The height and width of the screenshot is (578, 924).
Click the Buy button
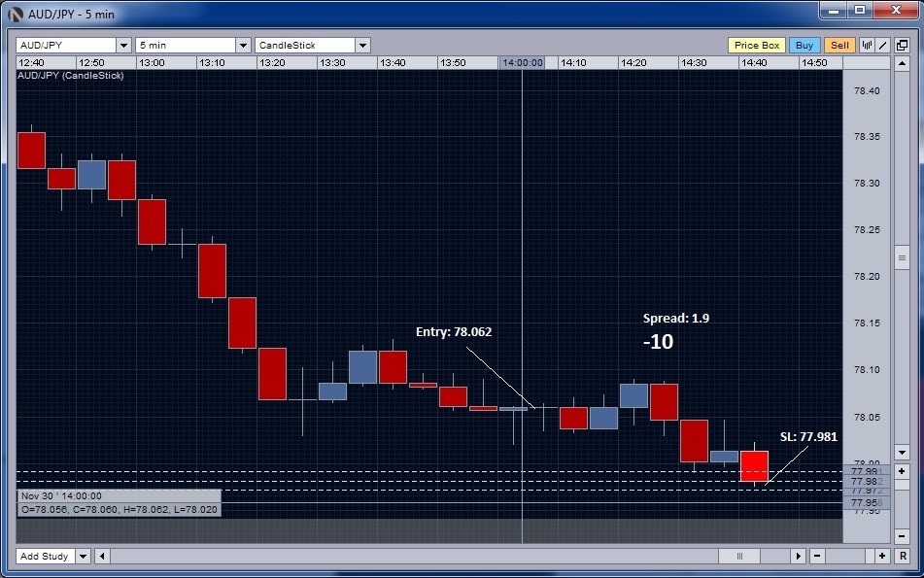coord(804,46)
